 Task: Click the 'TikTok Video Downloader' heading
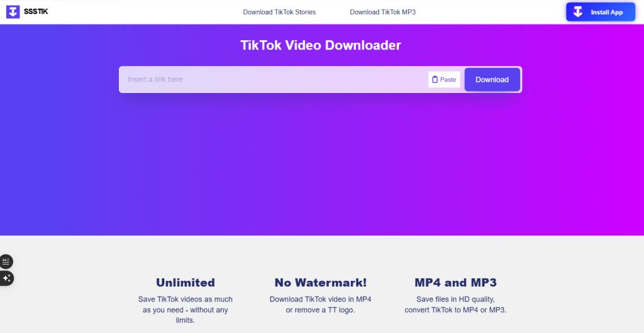pos(320,45)
